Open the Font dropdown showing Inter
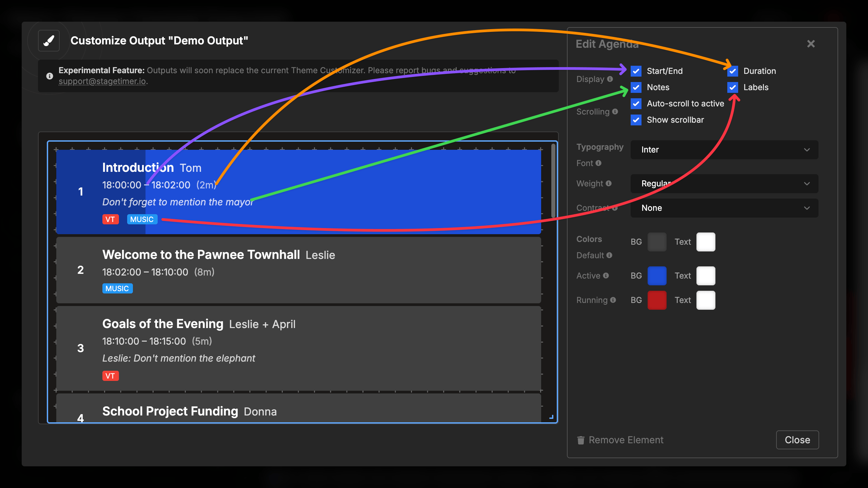 pyautogui.click(x=724, y=149)
